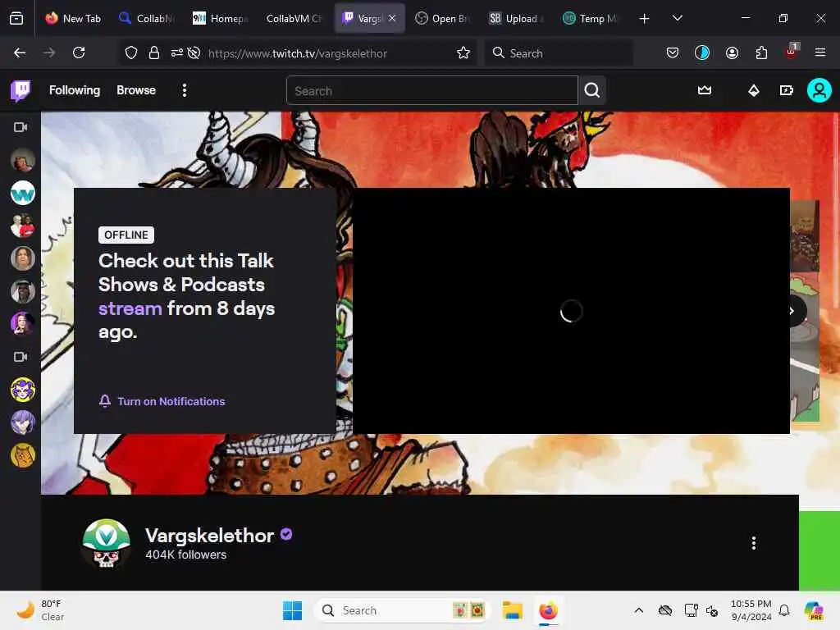Viewport: 840px width, 630px height.
Task: Open the red-shirted duo channel avatar
Action: tap(22, 226)
